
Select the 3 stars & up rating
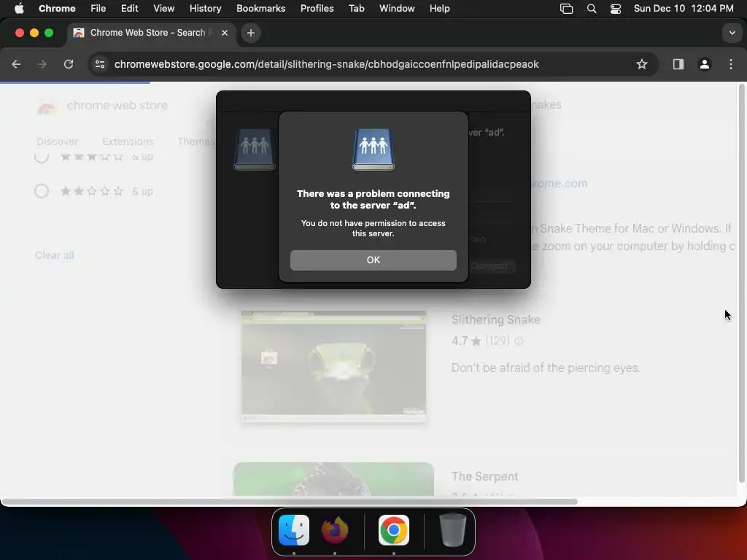click(x=42, y=156)
